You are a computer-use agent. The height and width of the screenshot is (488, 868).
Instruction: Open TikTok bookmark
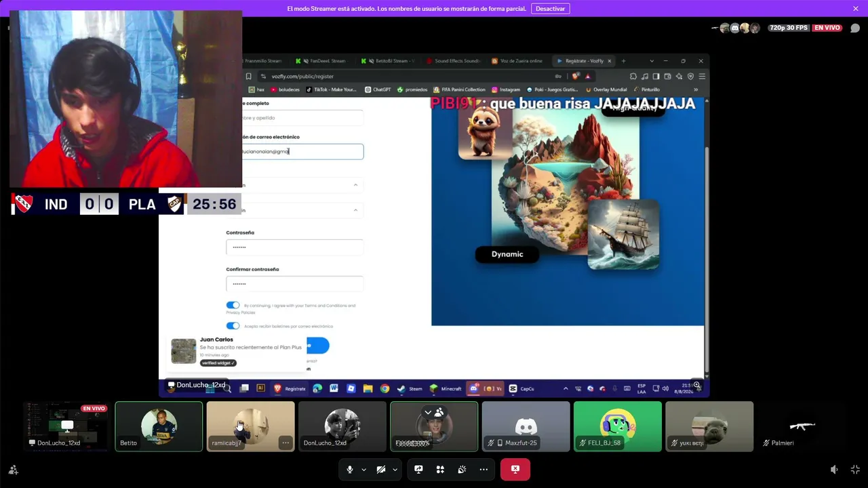332,89
